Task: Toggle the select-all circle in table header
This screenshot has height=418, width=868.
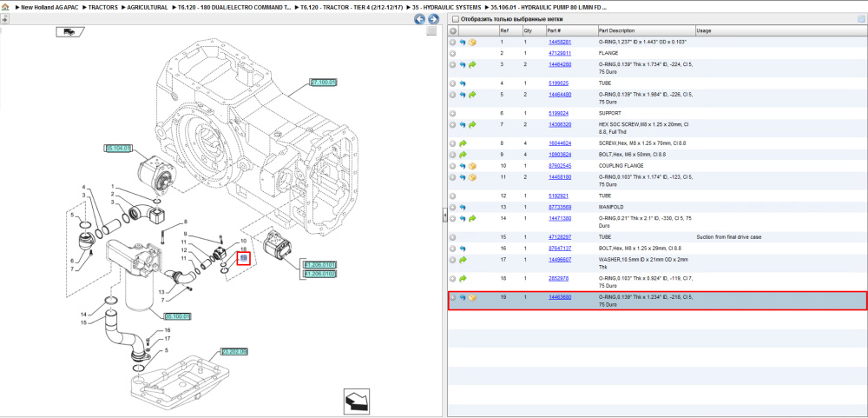Action: tap(453, 31)
